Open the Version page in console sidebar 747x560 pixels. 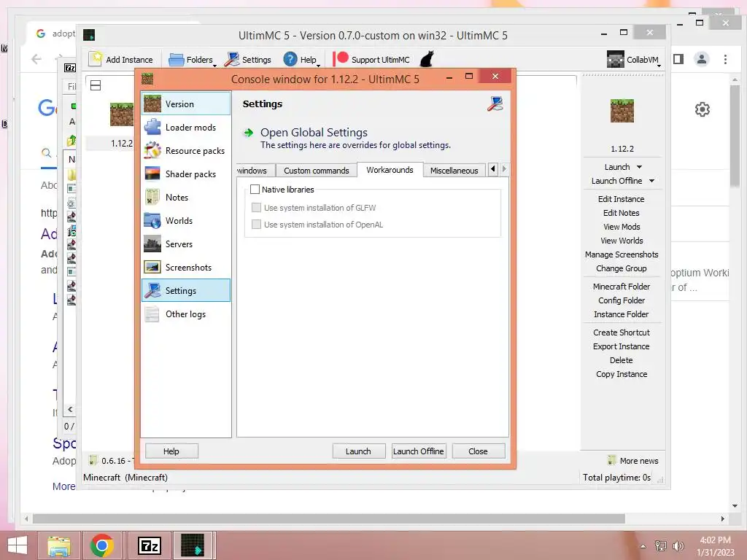click(186, 104)
